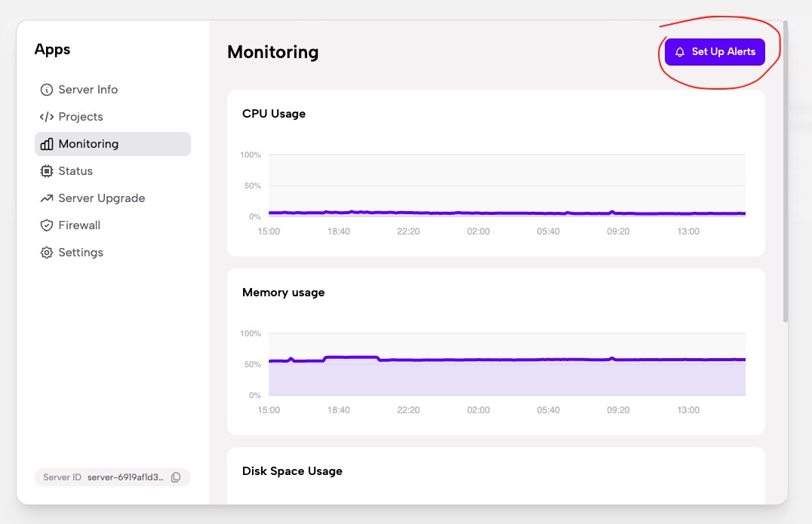This screenshot has width=812, height=524.
Task: Click the Projects code brackets icon
Action: 47,117
